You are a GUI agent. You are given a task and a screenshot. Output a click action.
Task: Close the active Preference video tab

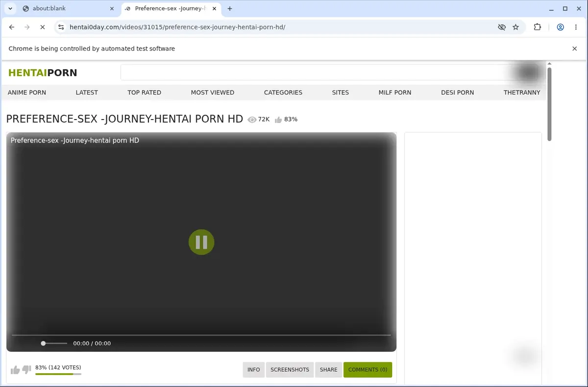pyautogui.click(x=214, y=8)
